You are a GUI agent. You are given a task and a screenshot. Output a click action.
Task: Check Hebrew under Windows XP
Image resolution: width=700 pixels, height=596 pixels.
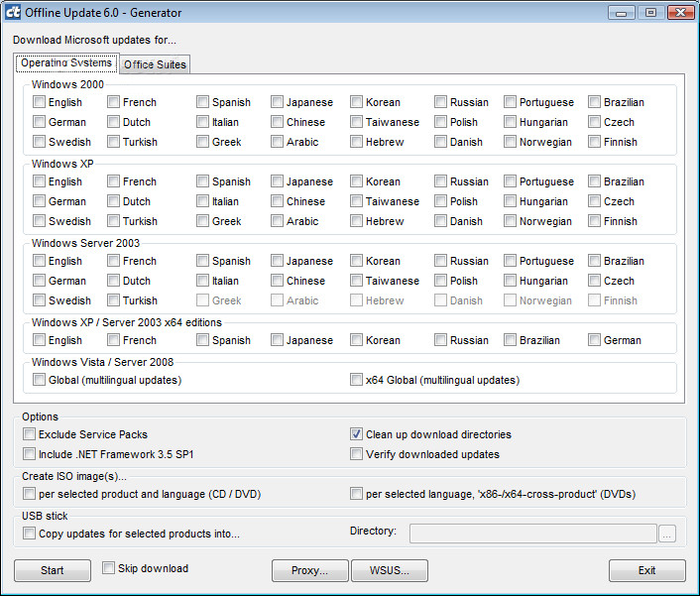pos(356,221)
